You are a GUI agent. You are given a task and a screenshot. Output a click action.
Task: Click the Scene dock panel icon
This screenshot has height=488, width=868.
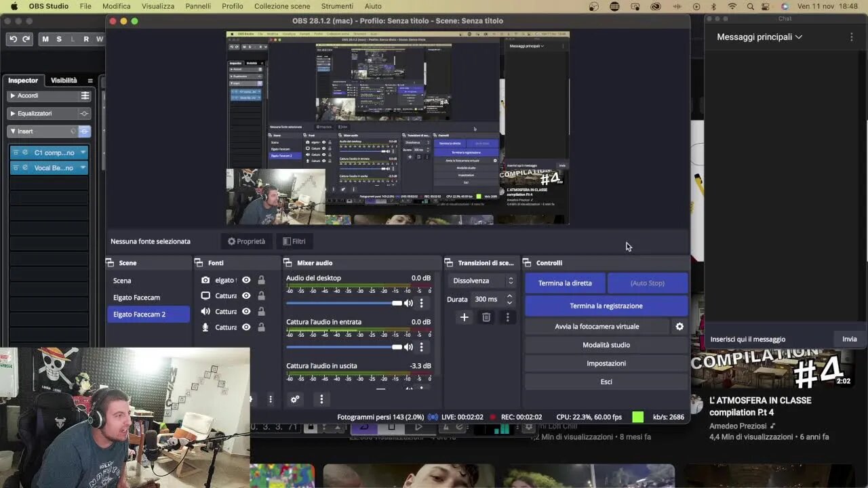pos(110,263)
